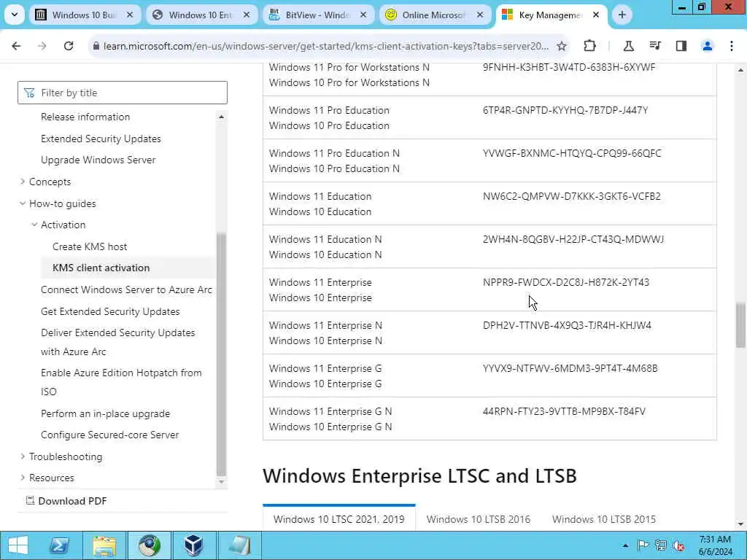Viewport: 747px width, 560px height.
Task: Reload the current page
Action: tap(69, 46)
